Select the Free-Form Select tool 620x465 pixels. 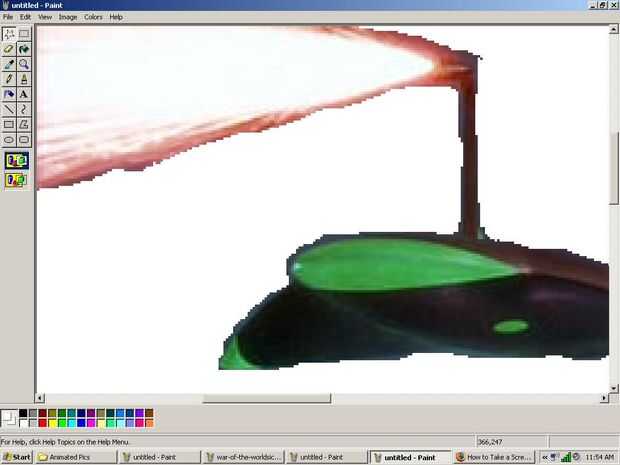click(9, 34)
